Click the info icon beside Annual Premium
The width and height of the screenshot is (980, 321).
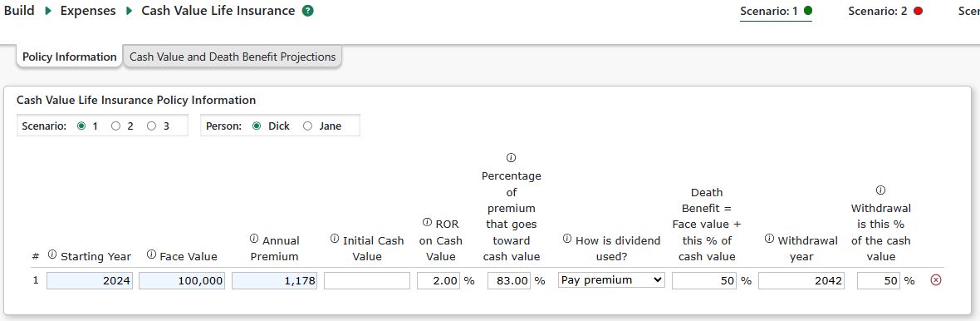pos(254,239)
